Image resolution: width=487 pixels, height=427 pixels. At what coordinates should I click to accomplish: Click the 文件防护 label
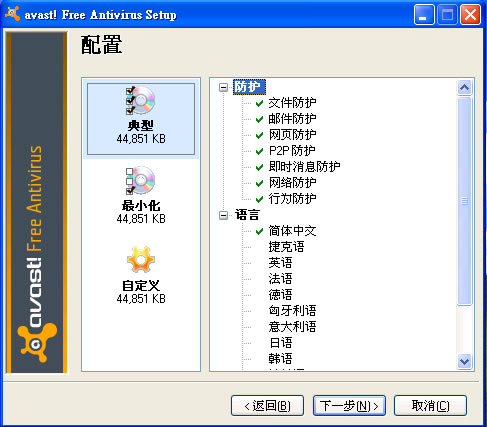pyautogui.click(x=292, y=103)
